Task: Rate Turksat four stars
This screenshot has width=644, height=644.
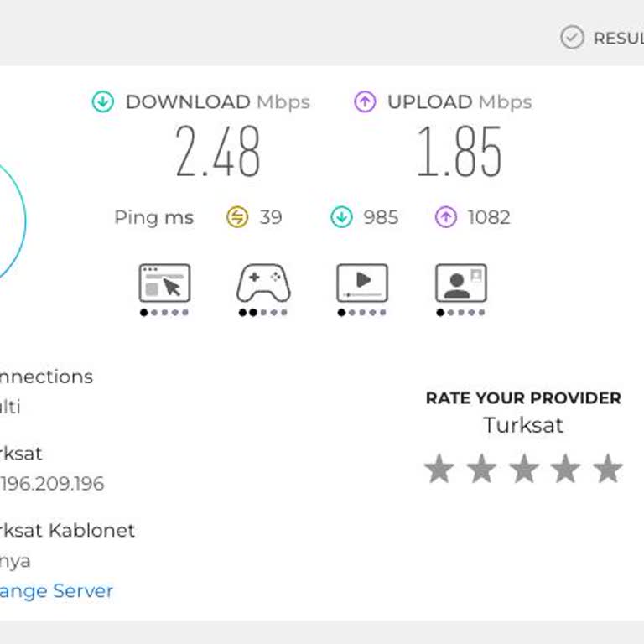Action: tap(566, 468)
